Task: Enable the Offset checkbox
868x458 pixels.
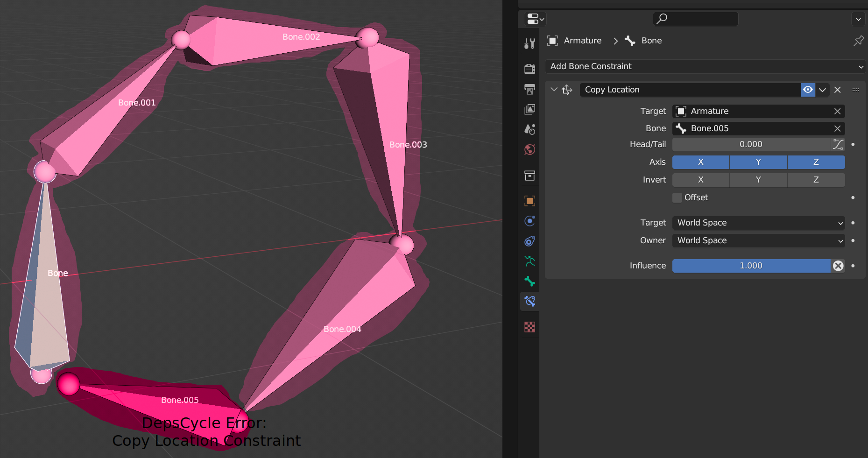Action: [677, 197]
